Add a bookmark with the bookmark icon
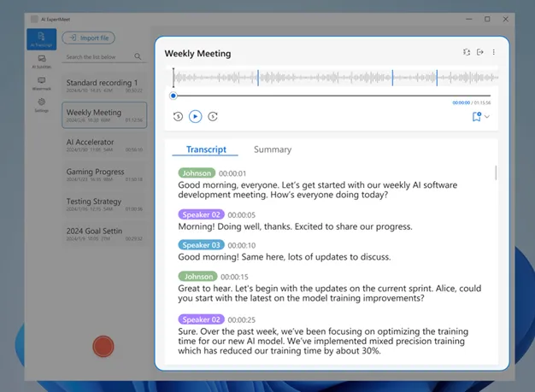This screenshot has height=392, width=535. (x=477, y=117)
